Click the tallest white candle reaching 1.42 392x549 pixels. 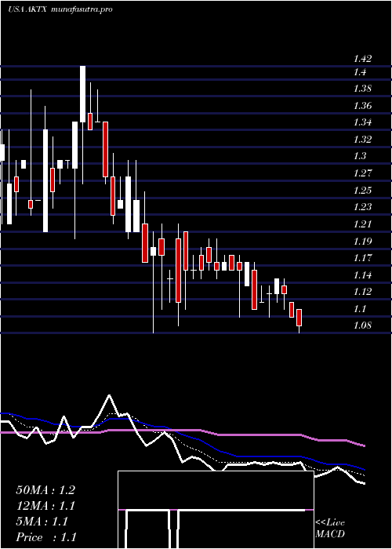point(82,94)
